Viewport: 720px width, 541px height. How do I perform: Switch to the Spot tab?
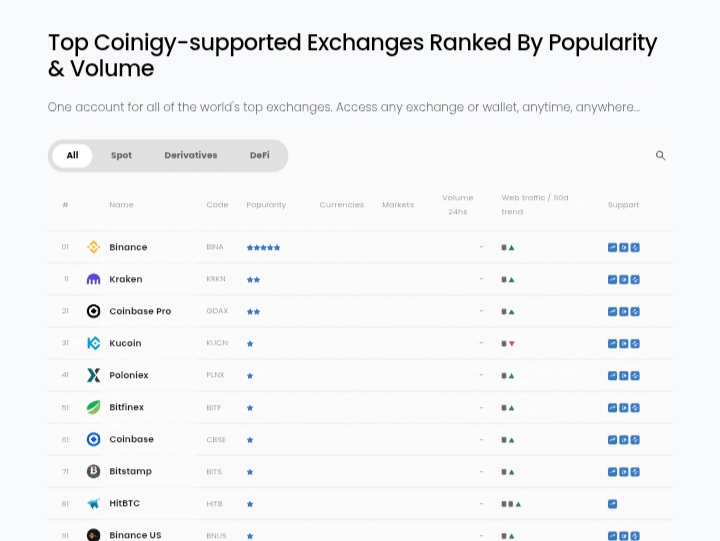pyautogui.click(x=121, y=156)
